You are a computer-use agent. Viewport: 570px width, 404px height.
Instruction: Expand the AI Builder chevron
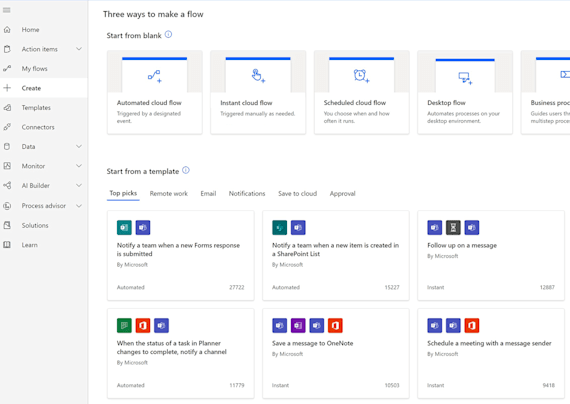pos(79,185)
